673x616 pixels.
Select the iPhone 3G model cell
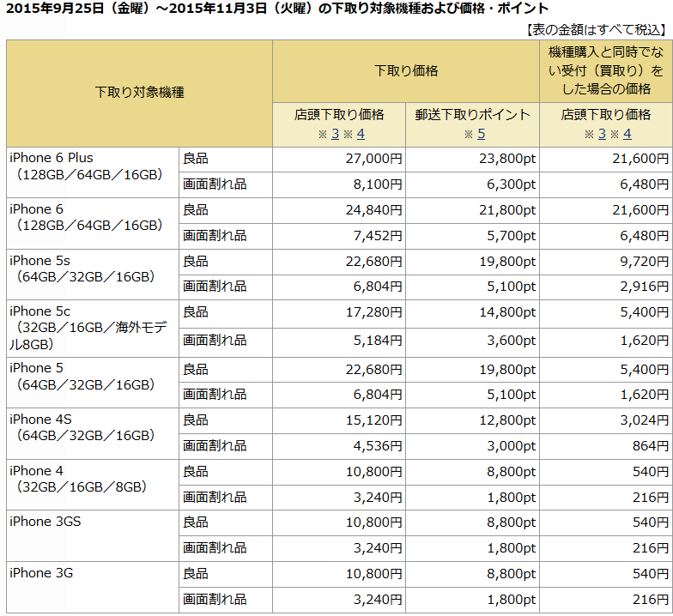[93, 587]
